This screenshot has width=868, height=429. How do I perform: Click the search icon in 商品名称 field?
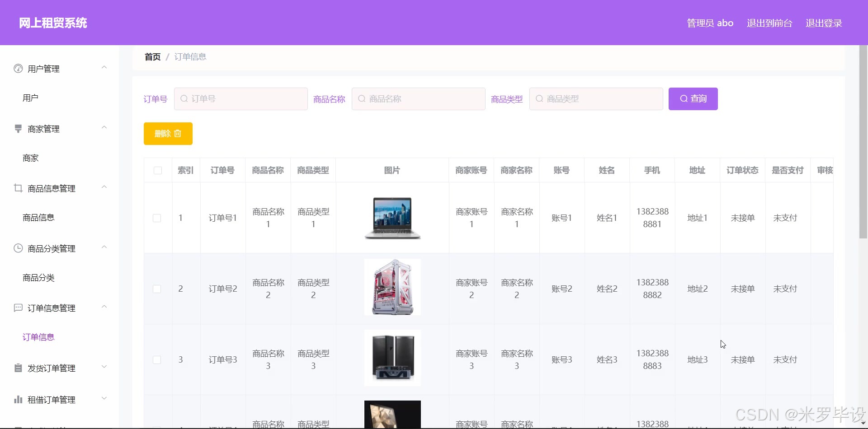click(362, 98)
